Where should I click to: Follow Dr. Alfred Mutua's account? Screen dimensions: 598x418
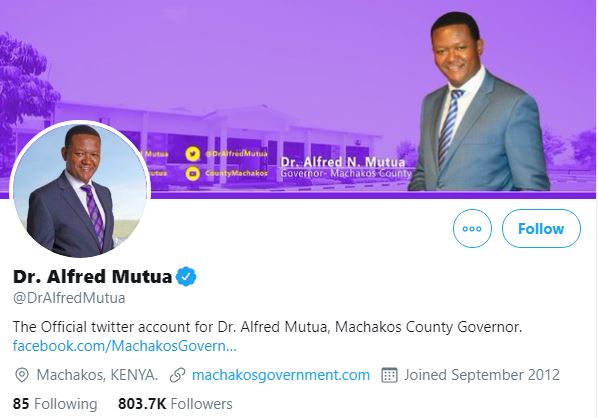pos(541,228)
